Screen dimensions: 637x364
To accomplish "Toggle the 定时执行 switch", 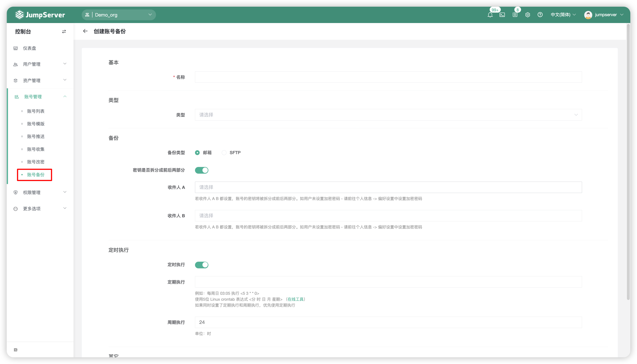I will click(201, 265).
